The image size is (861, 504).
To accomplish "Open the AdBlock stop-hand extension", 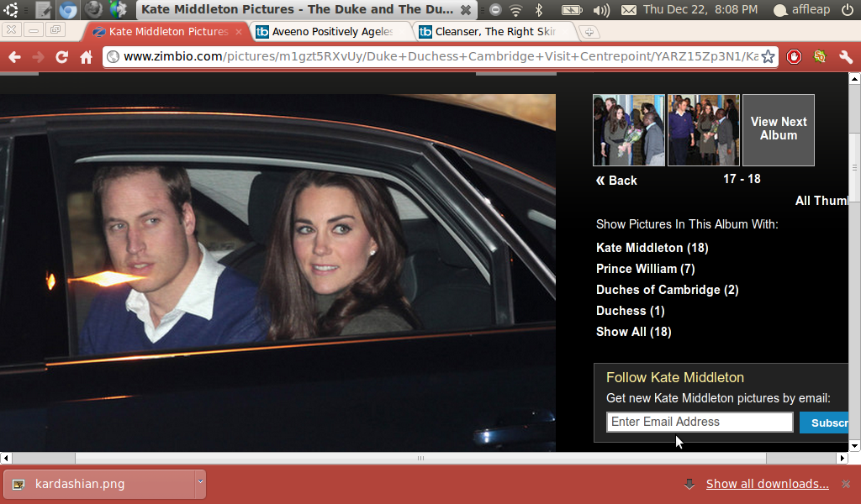I will tap(794, 56).
